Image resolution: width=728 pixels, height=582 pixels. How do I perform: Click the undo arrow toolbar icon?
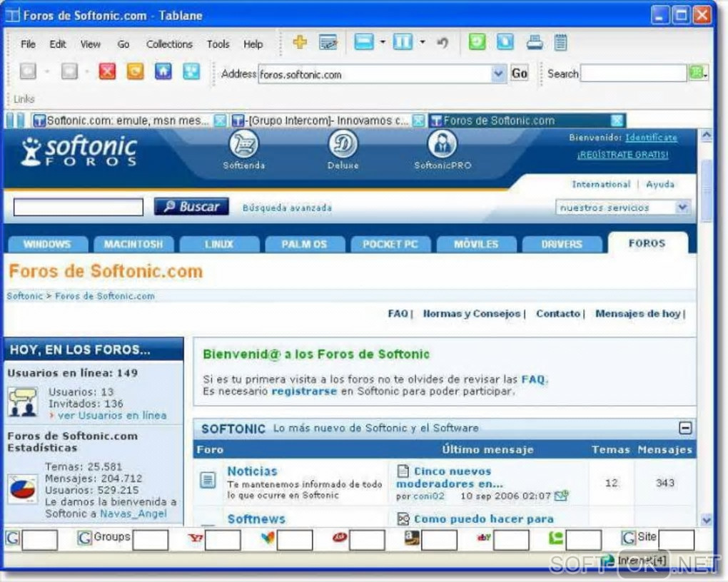pyautogui.click(x=442, y=43)
